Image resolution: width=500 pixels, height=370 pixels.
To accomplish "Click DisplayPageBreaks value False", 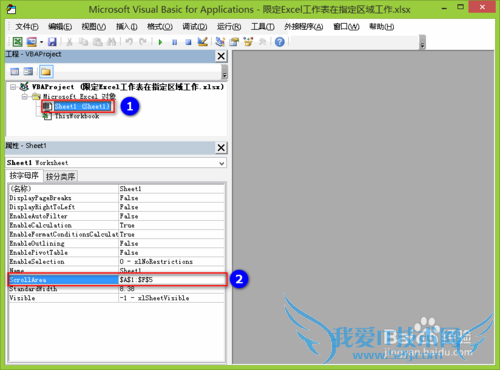I will [172, 198].
